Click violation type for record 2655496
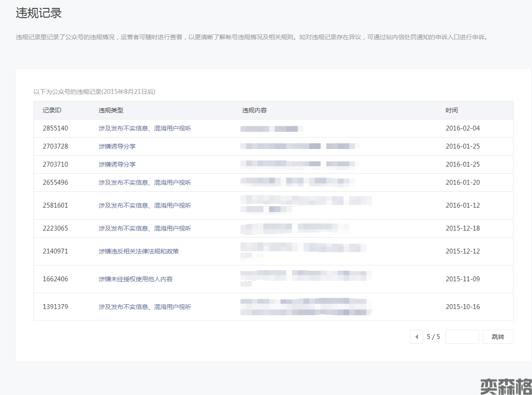The image size is (532, 395). coord(144,183)
